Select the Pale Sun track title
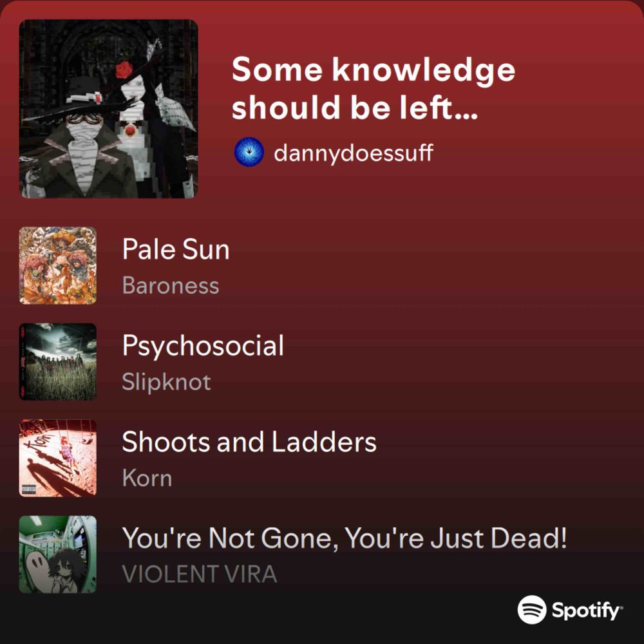 click(176, 249)
